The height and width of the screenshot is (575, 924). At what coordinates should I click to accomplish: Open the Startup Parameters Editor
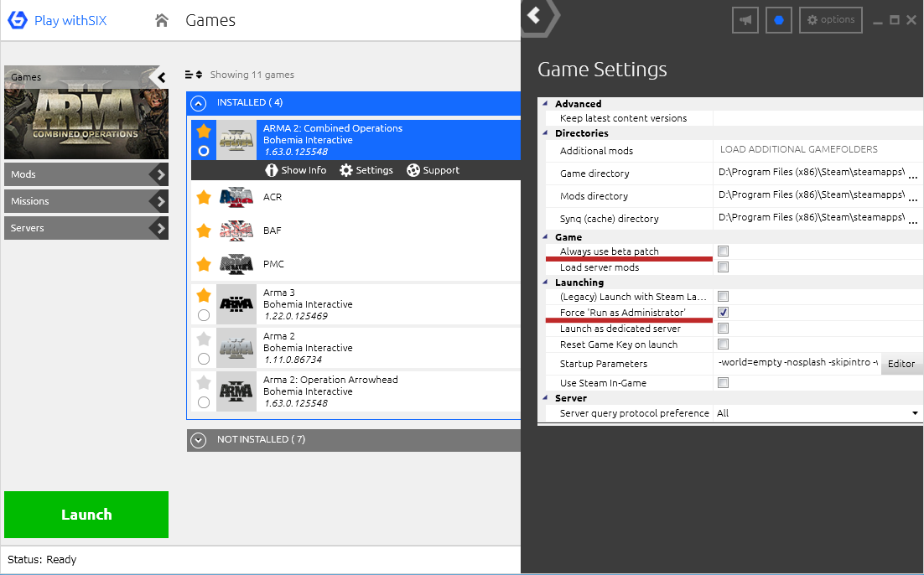pos(901,364)
